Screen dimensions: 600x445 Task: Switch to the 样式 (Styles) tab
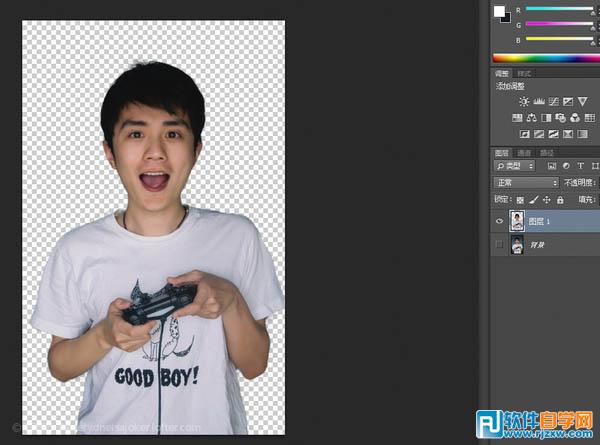pyautogui.click(x=524, y=73)
